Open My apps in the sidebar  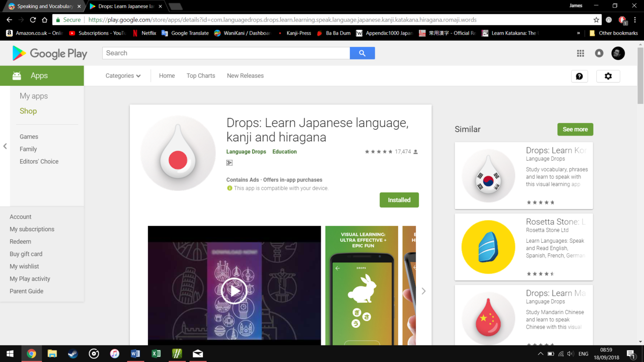[34, 96]
